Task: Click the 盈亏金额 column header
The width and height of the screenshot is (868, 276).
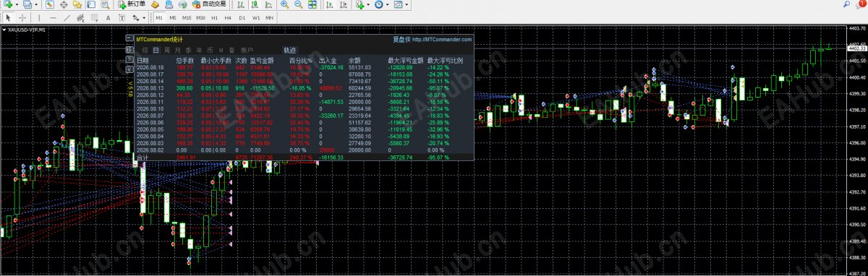Action: click(261, 61)
